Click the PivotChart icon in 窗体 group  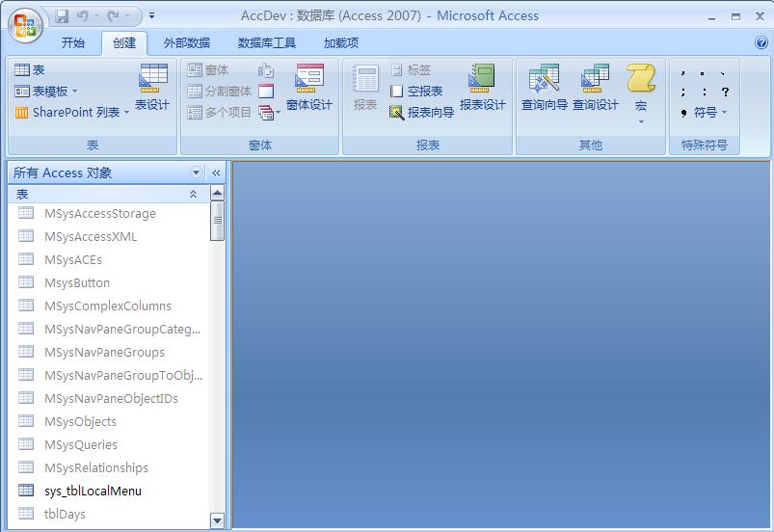click(266, 70)
